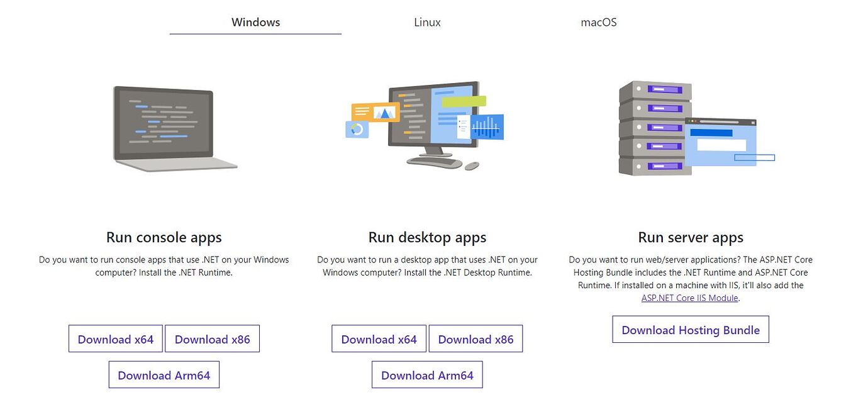Screen dimensions: 868x419
Task: Download x64 runtime for console apps
Action: click(x=116, y=338)
